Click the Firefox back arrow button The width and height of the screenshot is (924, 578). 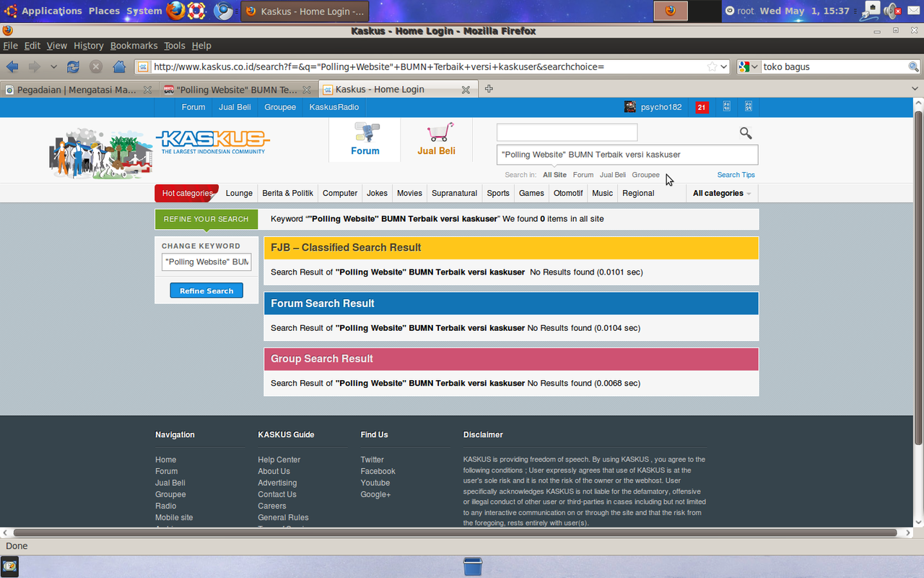pos(12,66)
